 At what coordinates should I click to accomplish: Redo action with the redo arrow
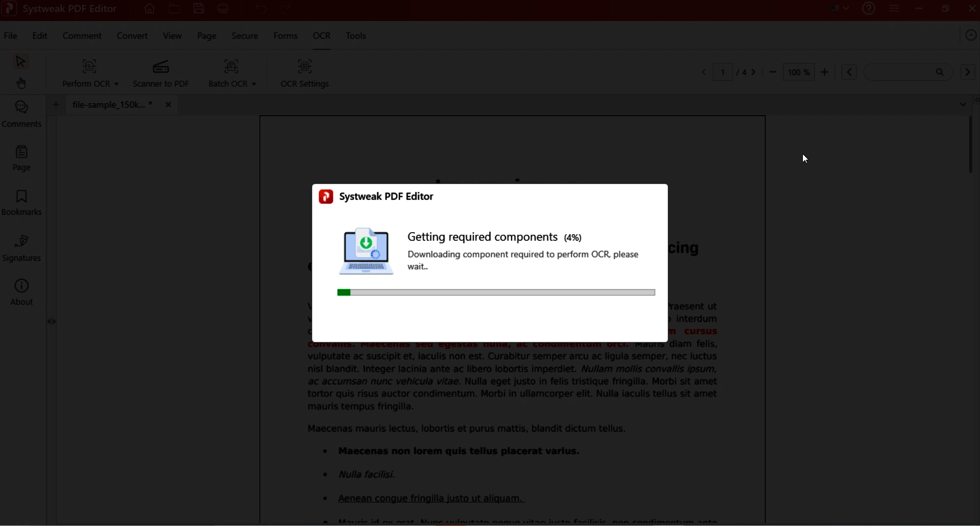pyautogui.click(x=285, y=9)
